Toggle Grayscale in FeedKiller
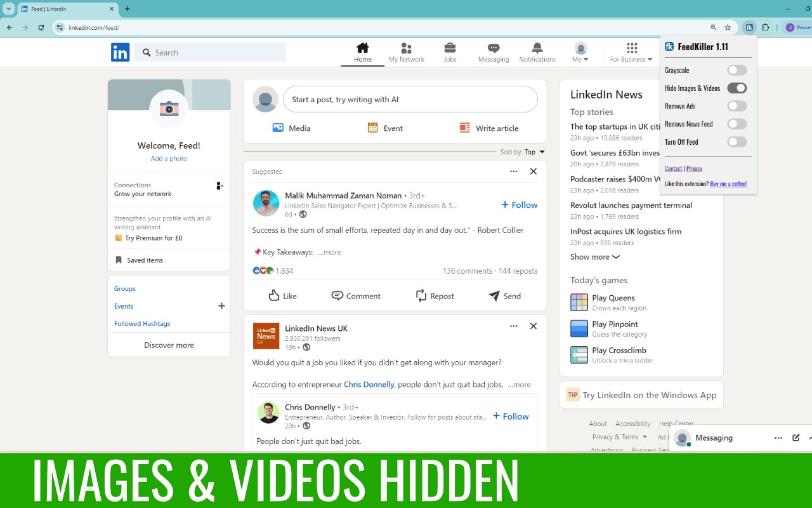This screenshot has height=508, width=812. pos(737,70)
